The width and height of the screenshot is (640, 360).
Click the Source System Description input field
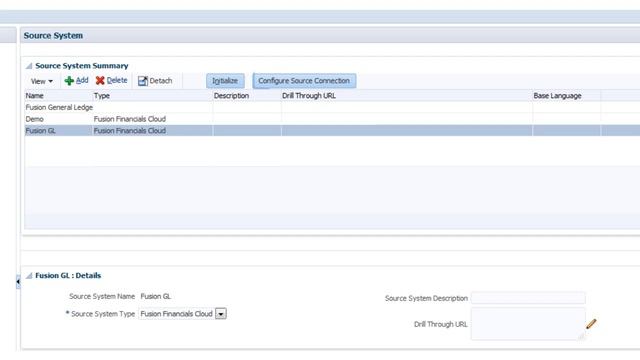pyautogui.click(x=528, y=298)
